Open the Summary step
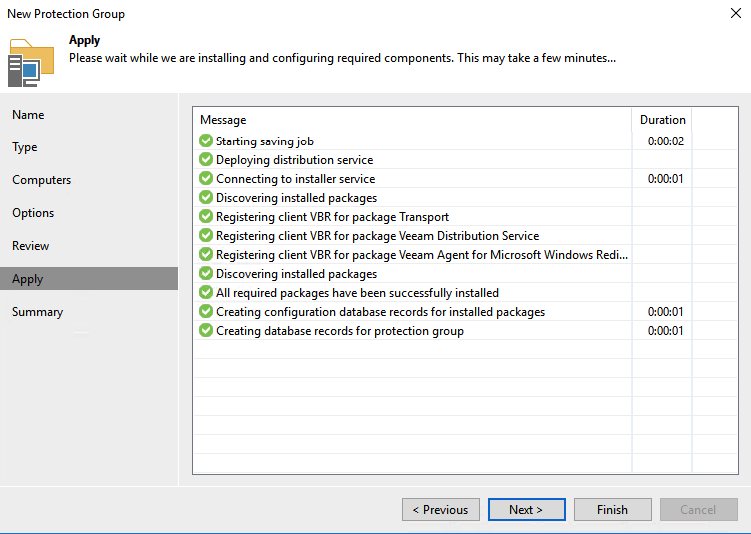 (x=37, y=312)
